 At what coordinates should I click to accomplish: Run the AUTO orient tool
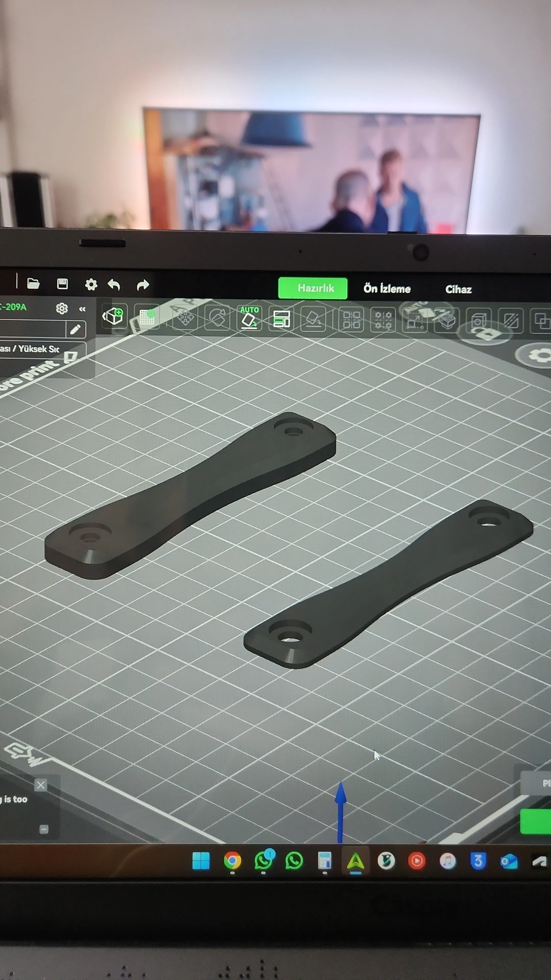pyautogui.click(x=249, y=318)
